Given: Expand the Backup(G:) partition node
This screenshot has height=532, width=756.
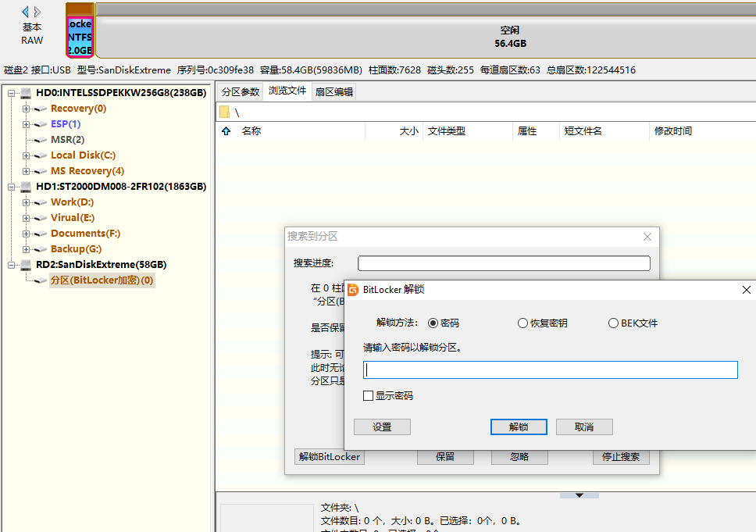Looking at the screenshot, I should click(26, 249).
